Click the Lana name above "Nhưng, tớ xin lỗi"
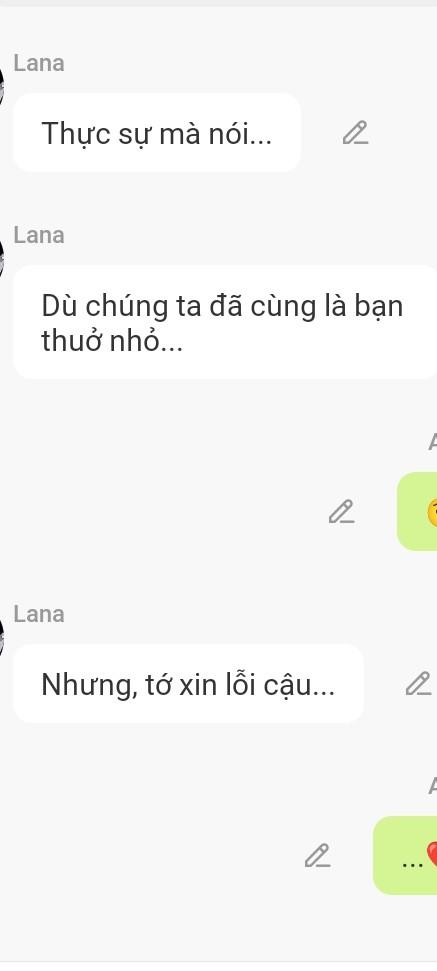The width and height of the screenshot is (437, 971). point(39,614)
